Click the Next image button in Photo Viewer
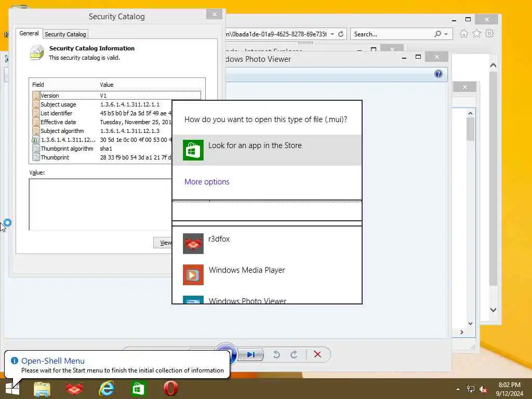This screenshot has height=399, width=532. tap(251, 354)
